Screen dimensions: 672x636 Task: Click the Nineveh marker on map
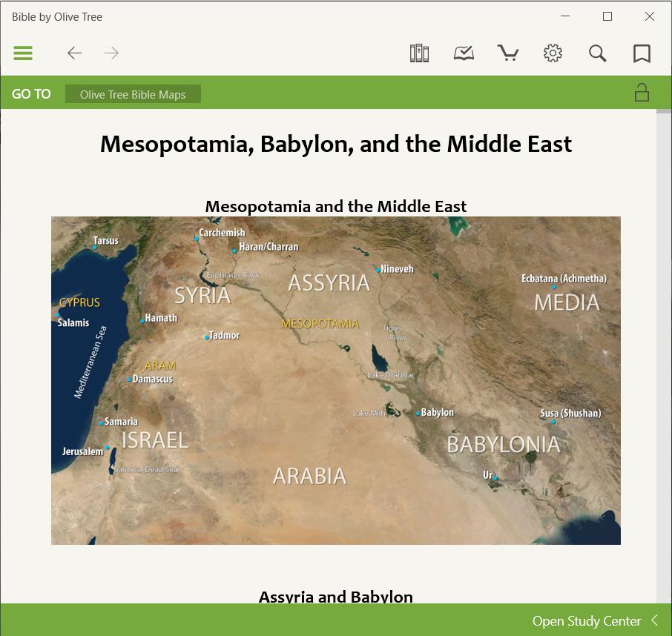coord(378,270)
